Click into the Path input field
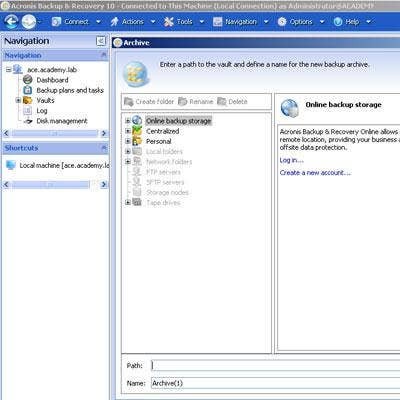This screenshot has height=400, width=400. pos(275,366)
